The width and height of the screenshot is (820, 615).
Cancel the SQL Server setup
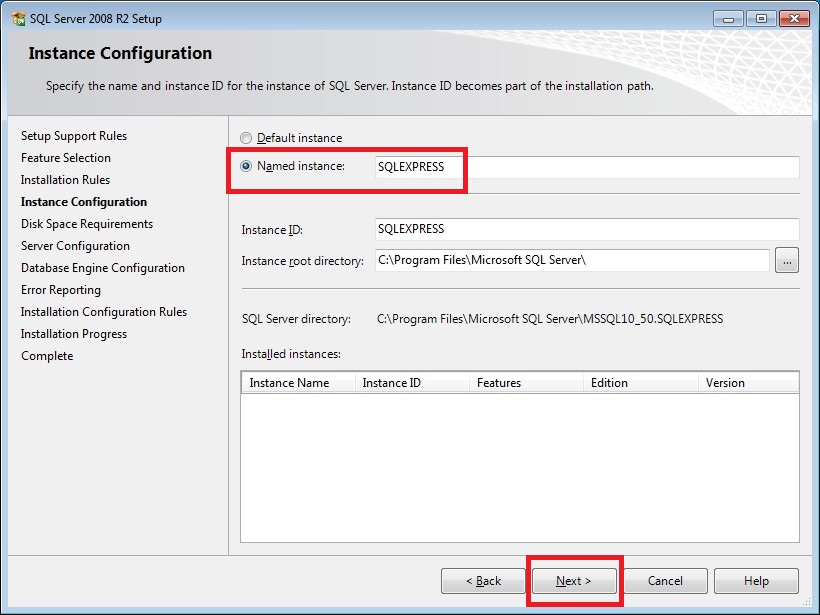[665, 581]
